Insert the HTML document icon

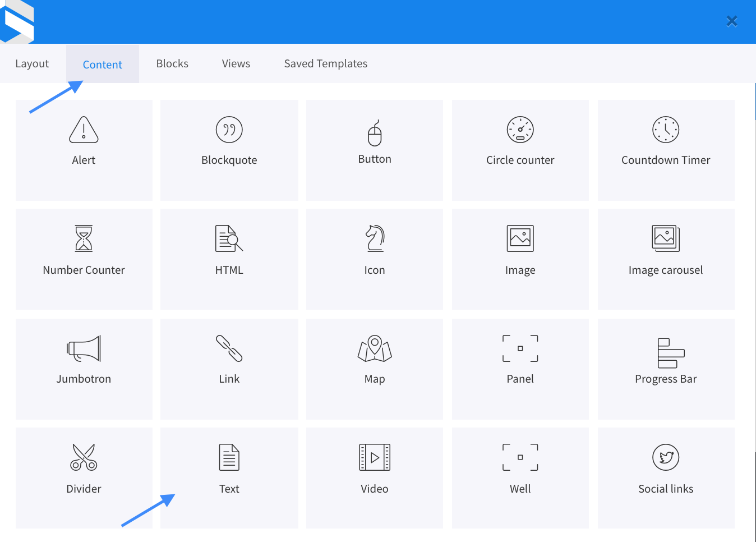pos(229,238)
